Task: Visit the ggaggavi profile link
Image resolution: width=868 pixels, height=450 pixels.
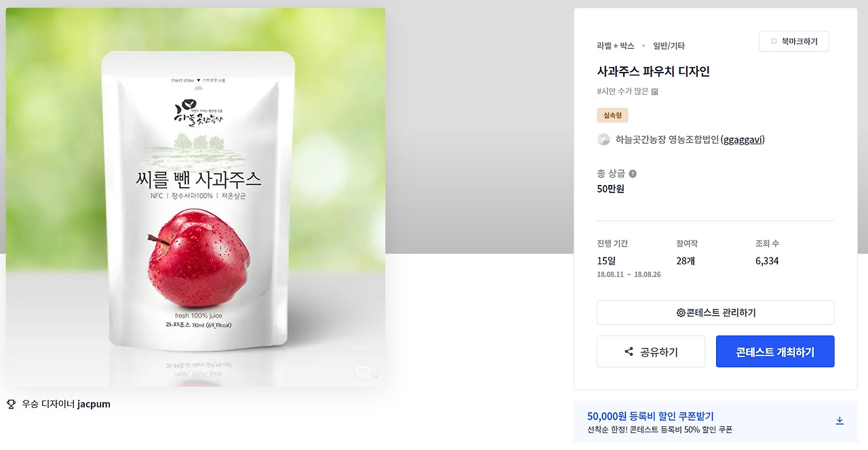Action: (x=743, y=140)
